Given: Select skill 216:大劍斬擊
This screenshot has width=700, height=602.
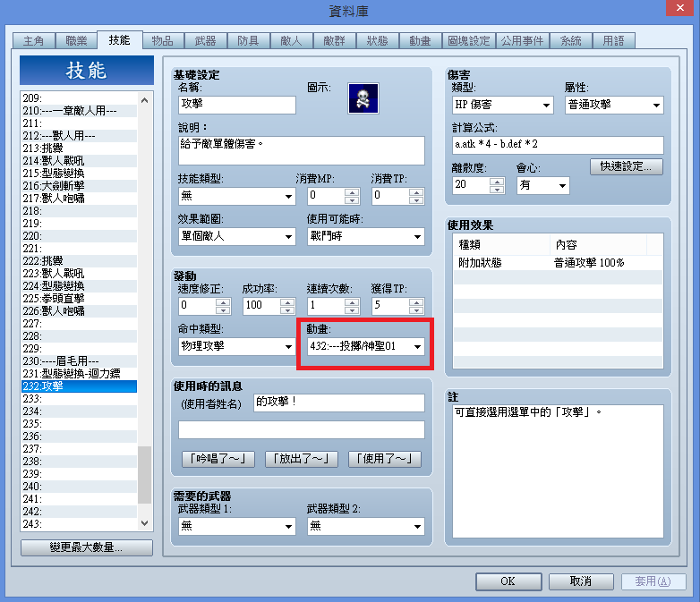Looking at the screenshot, I should click(80, 186).
